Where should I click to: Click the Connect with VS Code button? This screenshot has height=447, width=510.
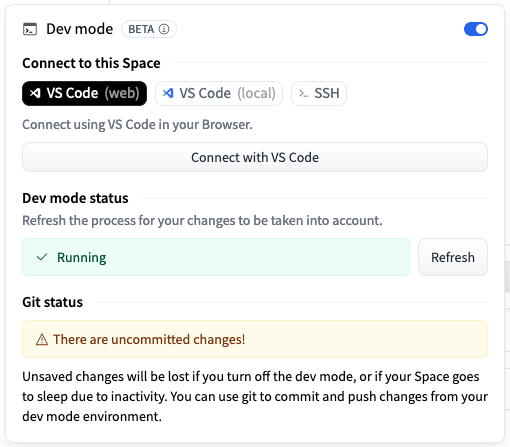pos(255,157)
